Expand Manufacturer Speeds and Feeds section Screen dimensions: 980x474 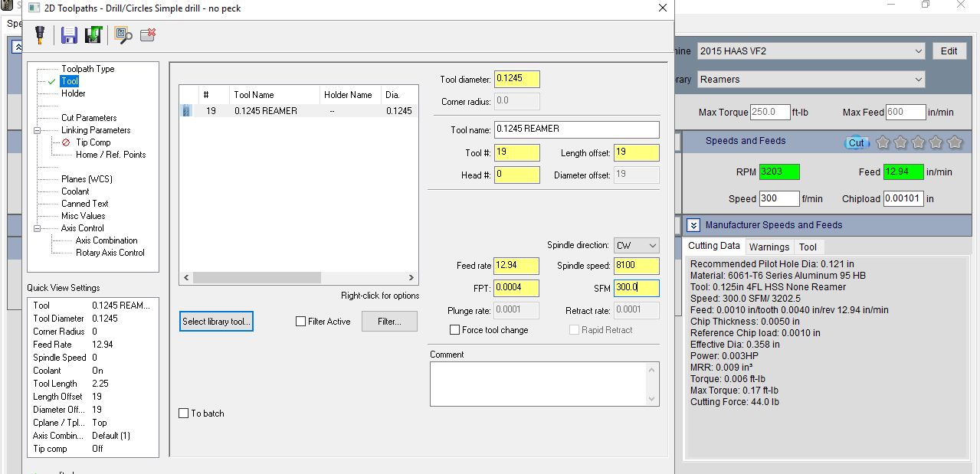point(693,225)
